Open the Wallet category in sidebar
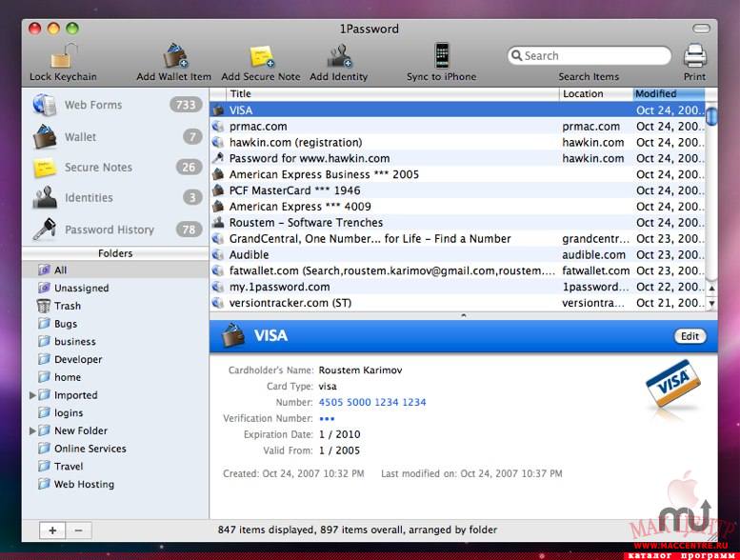 point(115,137)
